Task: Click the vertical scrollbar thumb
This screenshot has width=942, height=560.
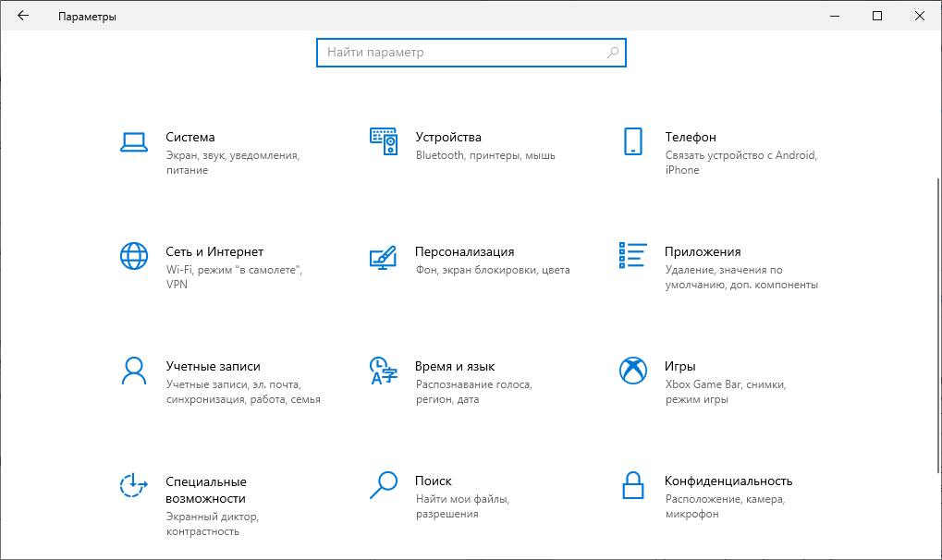Action: [937, 325]
